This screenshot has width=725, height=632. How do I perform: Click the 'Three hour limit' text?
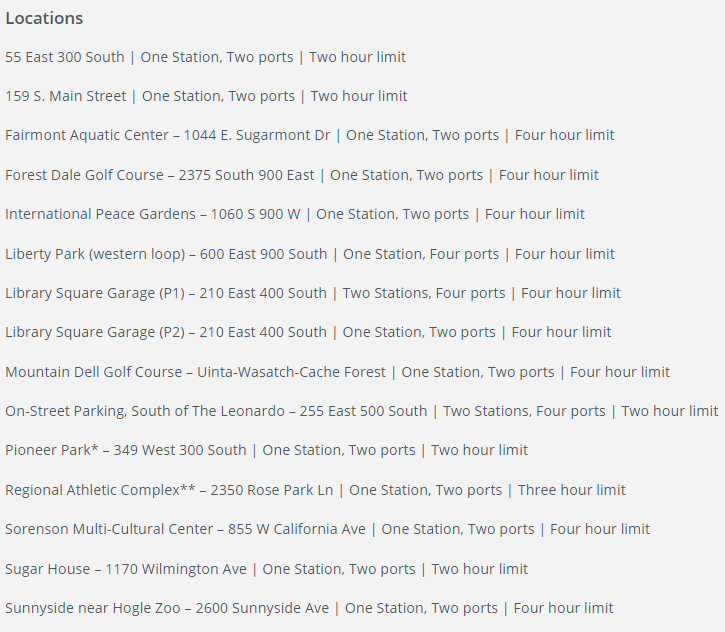(x=571, y=490)
